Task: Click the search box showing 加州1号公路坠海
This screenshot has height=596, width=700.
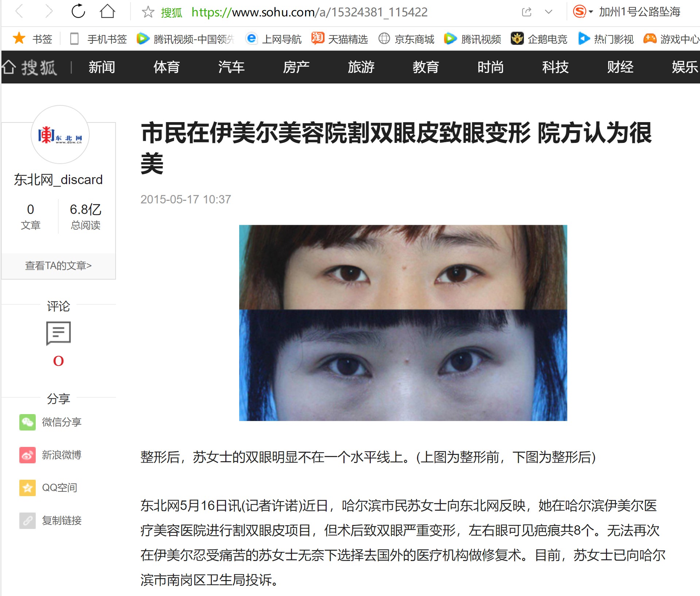Action: pyautogui.click(x=639, y=12)
